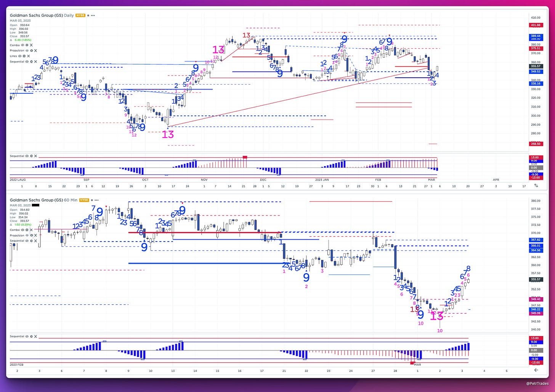Click MAR 03, 2023 date on Daily chart
This screenshot has width=555, height=392.
tap(20, 21)
